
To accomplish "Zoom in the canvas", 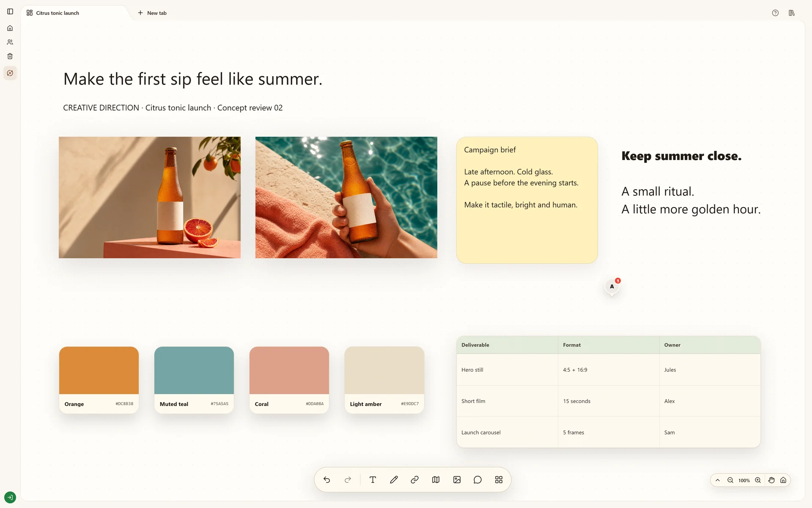I will (758, 480).
